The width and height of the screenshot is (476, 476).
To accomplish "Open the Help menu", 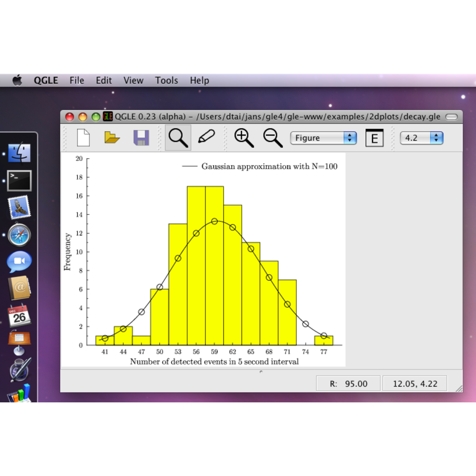I will pyautogui.click(x=199, y=80).
